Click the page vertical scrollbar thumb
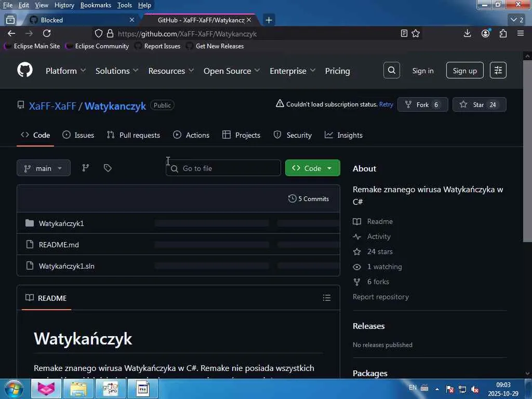Viewport: 532px width, 399px height. (527, 151)
